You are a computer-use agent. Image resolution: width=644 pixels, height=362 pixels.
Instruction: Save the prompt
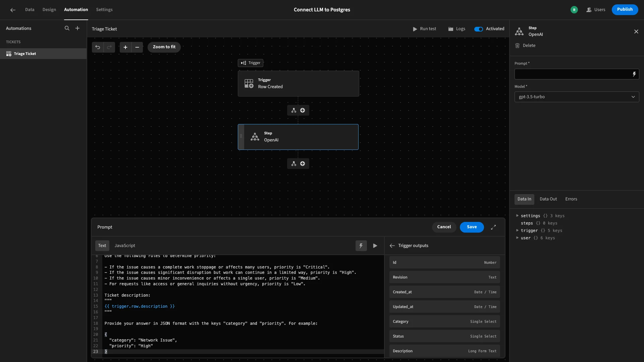click(x=472, y=227)
